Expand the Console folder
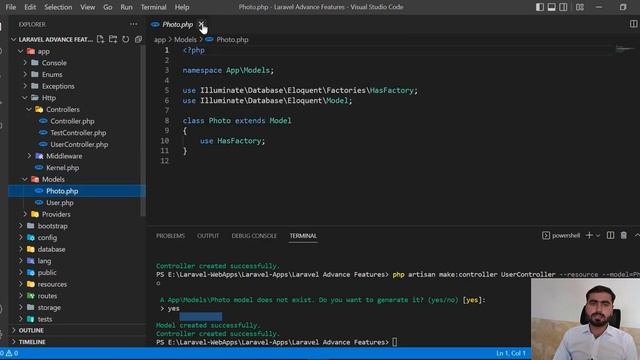 (x=77, y=63)
